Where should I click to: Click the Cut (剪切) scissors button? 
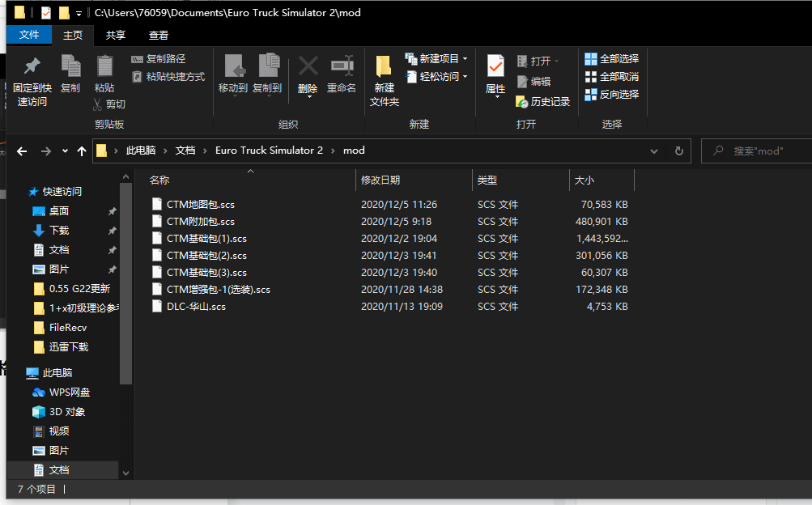pyautogui.click(x=109, y=104)
